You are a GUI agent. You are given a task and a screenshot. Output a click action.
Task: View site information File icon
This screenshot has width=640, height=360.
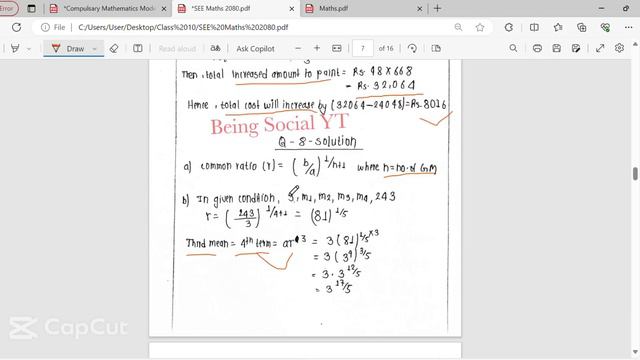coord(53,27)
